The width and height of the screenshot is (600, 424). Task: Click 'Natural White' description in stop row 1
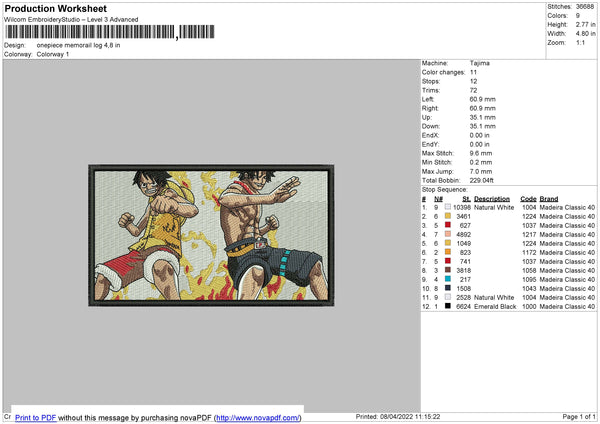point(494,207)
